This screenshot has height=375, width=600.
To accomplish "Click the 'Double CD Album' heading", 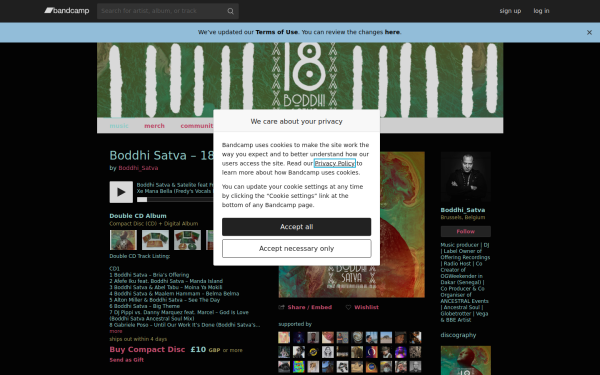I will (138, 216).
